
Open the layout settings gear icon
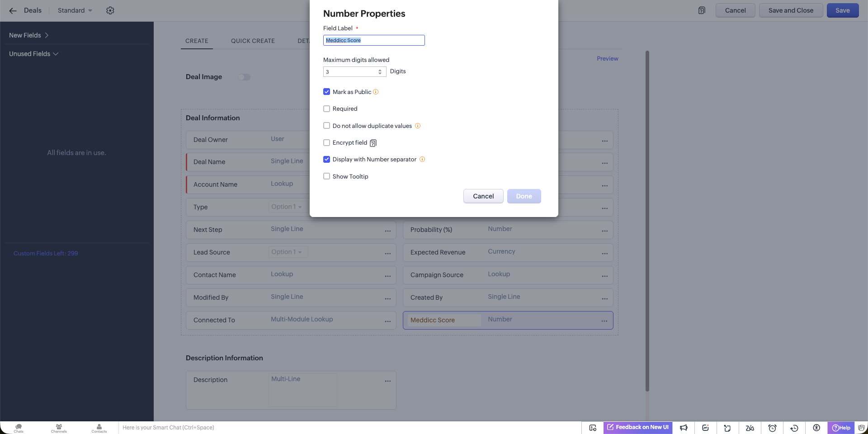coord(110,10)
